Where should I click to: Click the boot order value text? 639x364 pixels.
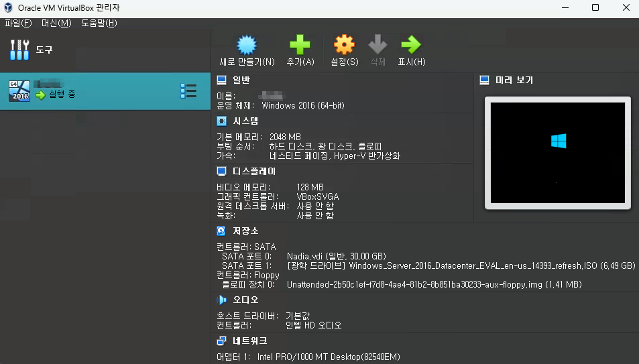325,146
